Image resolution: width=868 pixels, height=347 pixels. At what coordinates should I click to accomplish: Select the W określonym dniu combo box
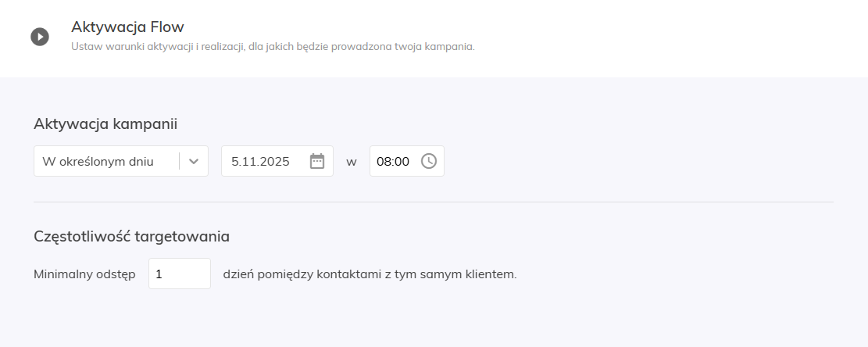click(105, 162)
